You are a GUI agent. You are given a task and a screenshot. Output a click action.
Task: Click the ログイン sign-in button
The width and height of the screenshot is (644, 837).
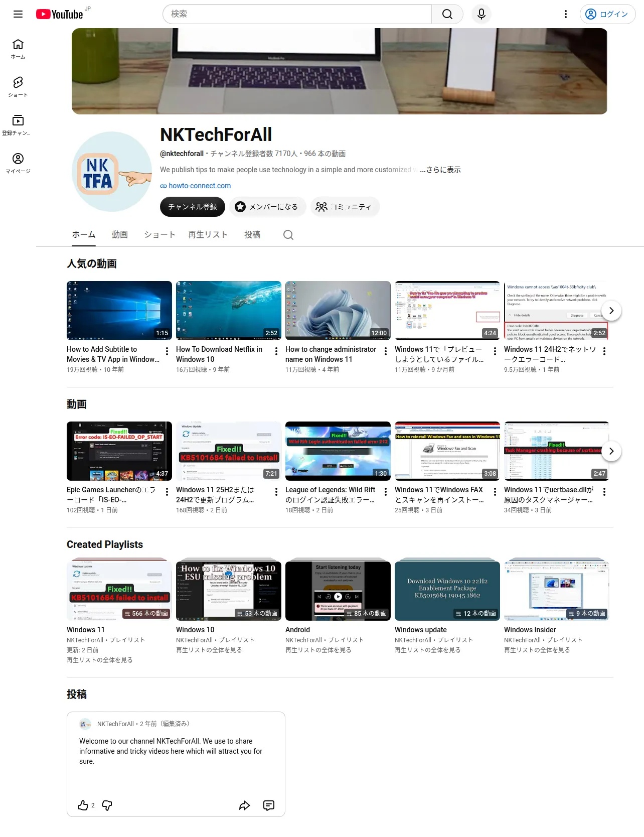click(x=607, y=14)
